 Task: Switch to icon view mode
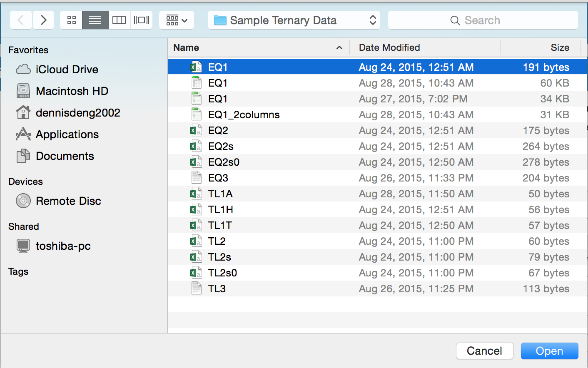click(71, 20)
